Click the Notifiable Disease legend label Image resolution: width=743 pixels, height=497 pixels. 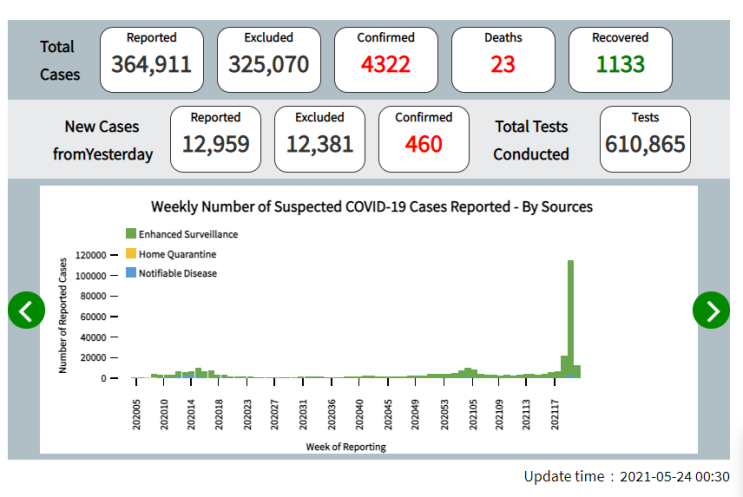178,273
